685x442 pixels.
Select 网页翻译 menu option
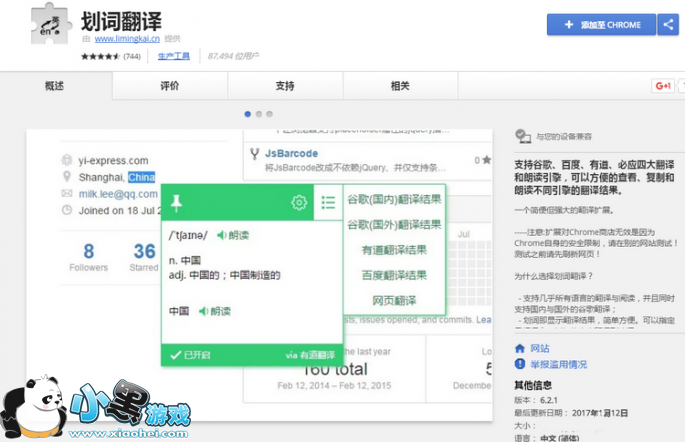tap(394, 300)
